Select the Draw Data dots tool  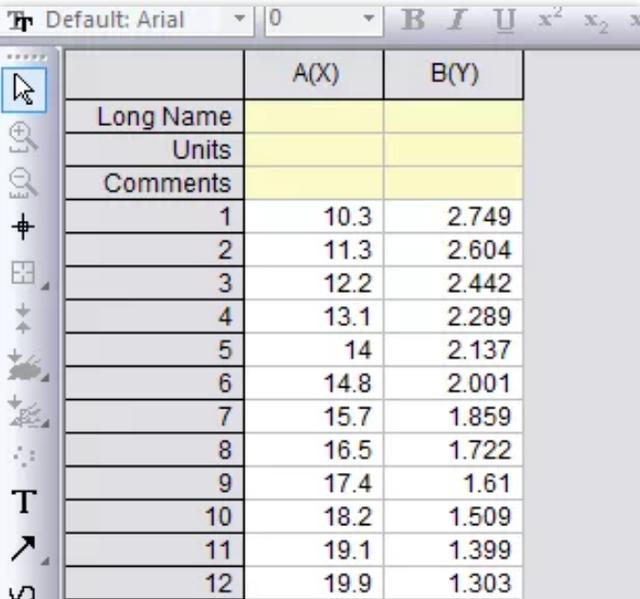(x=24, y=456)
